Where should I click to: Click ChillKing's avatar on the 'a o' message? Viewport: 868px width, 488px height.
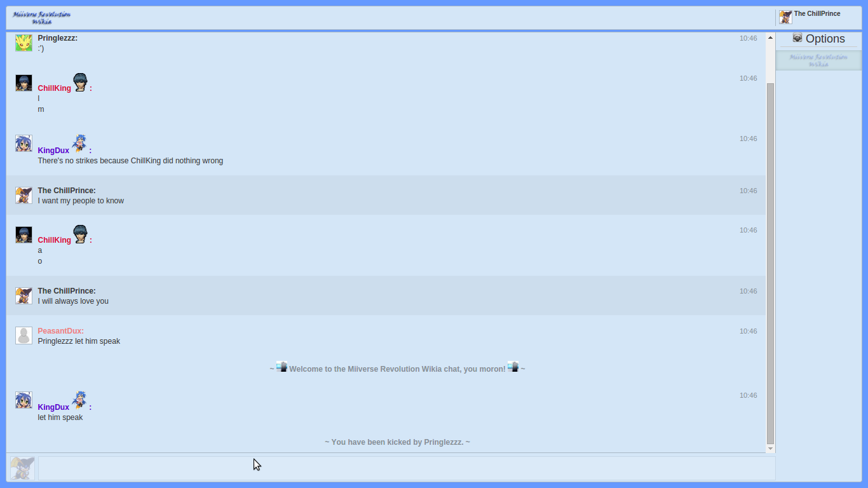click(24, 234)
